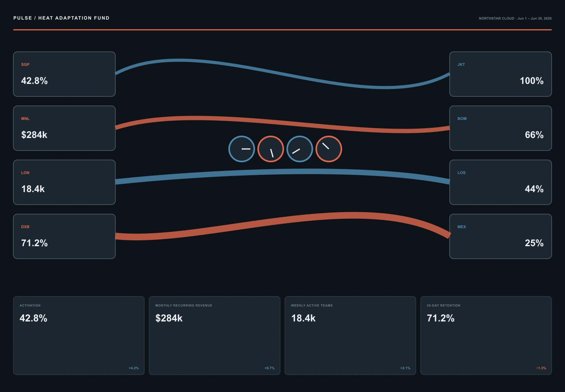Select the SGP 42.8% node card
This screenshot has height=392, width=565.
64,74
